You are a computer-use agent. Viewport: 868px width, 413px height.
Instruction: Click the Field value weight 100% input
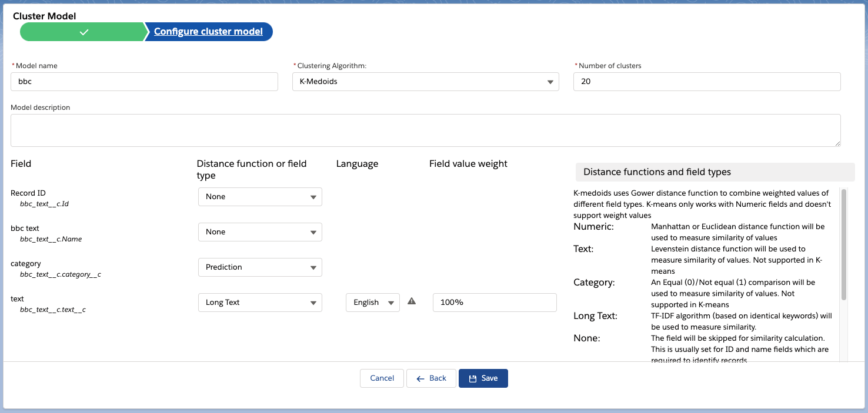pos(495,303)
